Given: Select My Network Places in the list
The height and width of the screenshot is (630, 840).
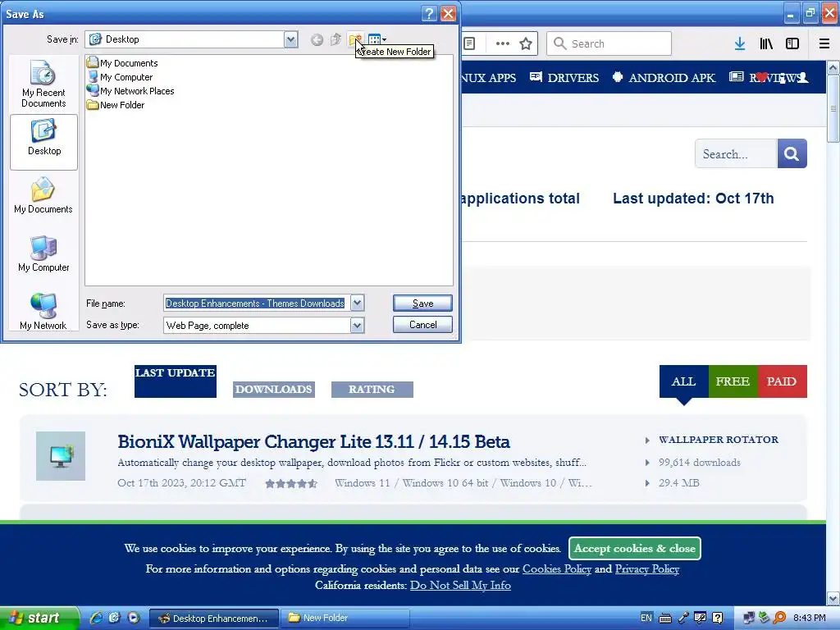Looking at the screenshot, I should tap(130, 90).
